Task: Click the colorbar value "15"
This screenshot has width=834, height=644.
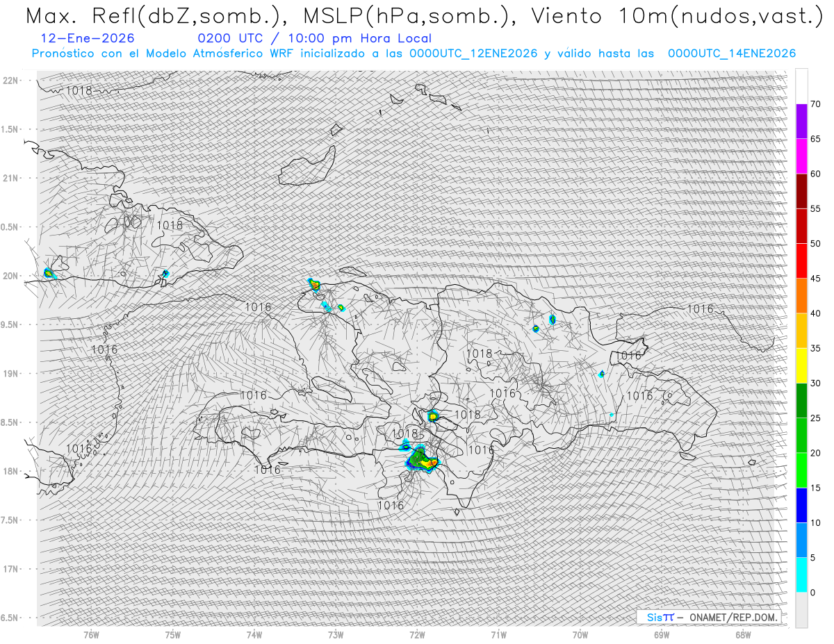Action: click(815, 488)
